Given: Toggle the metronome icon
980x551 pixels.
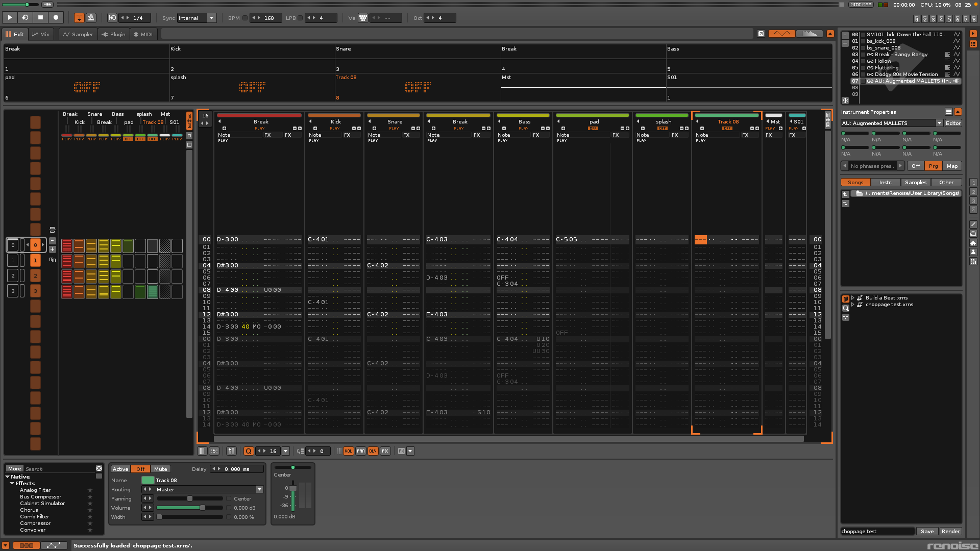Looking at the screenshot, I should [91, 18].
